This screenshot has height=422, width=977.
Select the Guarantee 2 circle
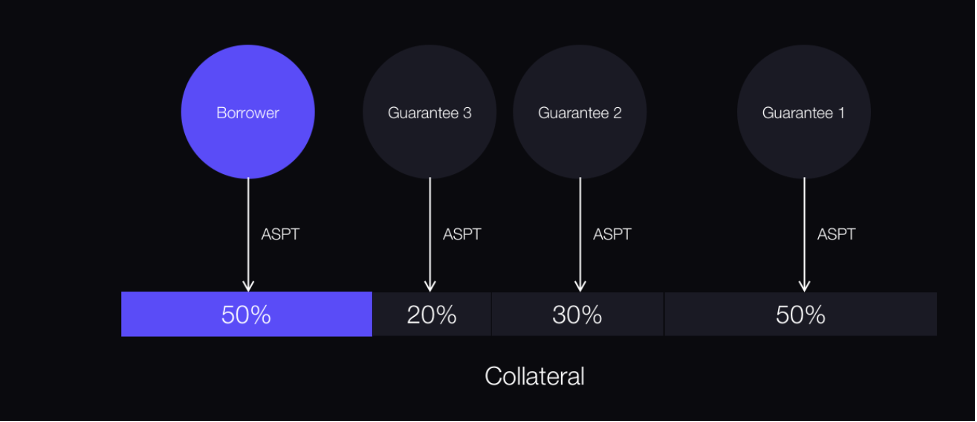click(580, 112)
